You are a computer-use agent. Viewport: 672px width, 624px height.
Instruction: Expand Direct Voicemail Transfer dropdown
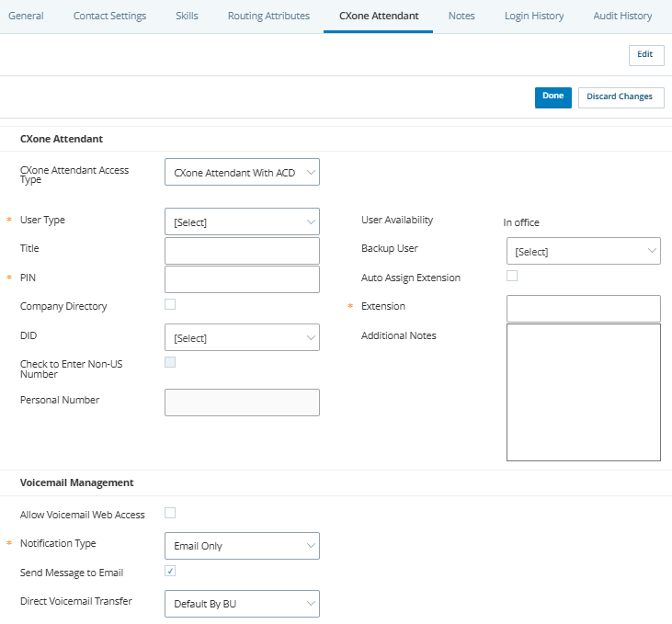click(x=242, y=604)
